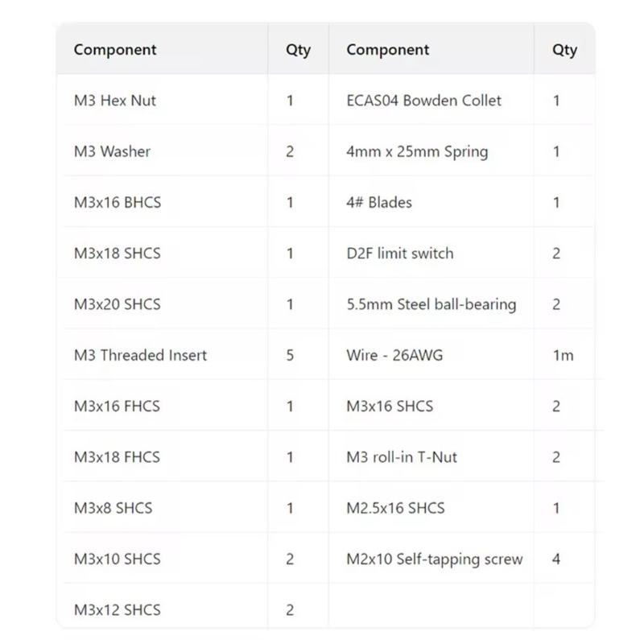Click the M3x16 FHCS component
Viewport: 644px width, 644px height.
click(118, 406)
